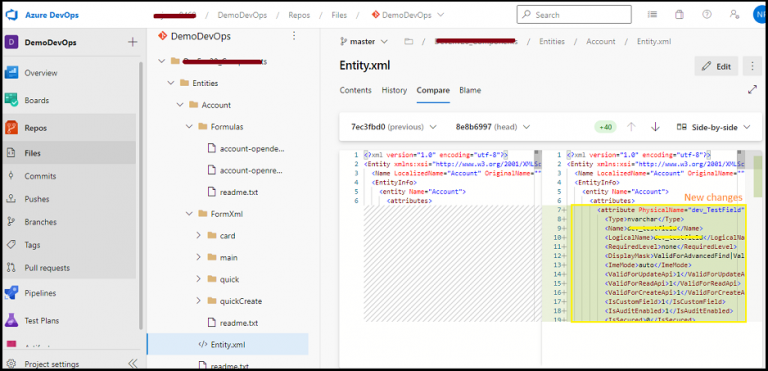Open the Commits icon in the Repos submenu

(x=11, y=176)
